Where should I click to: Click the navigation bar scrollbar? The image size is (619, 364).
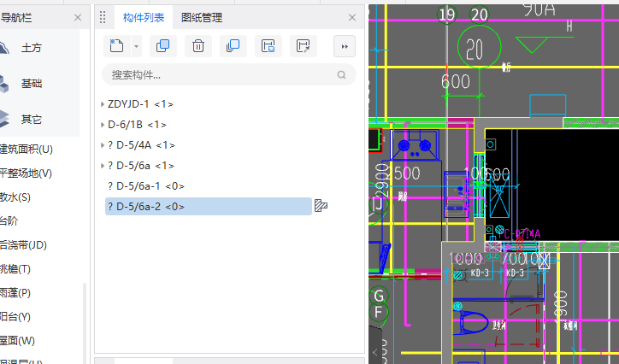point(84,323)
